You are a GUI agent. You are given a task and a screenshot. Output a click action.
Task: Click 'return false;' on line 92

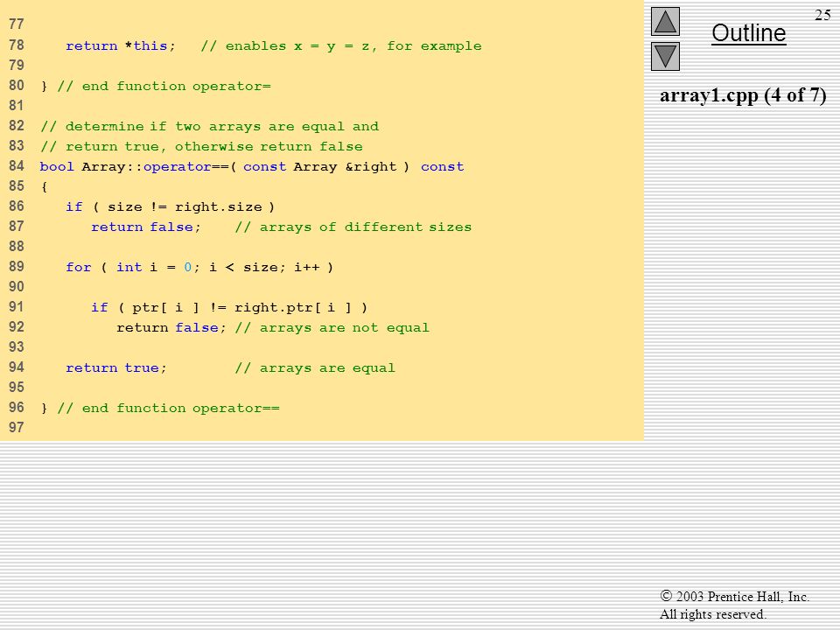(x=171, y=328)
